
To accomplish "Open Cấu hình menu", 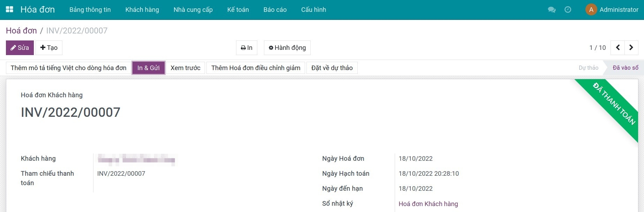I will (314, 10).
